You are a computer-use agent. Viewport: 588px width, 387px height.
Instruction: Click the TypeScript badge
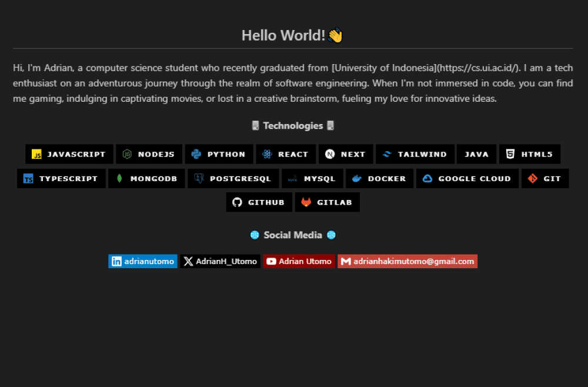click(62, 179)
